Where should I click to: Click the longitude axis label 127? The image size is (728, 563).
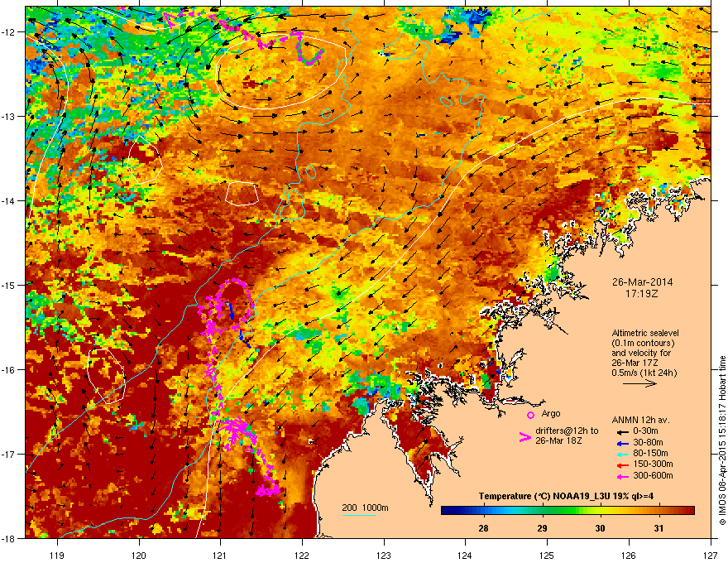point(711,555)
